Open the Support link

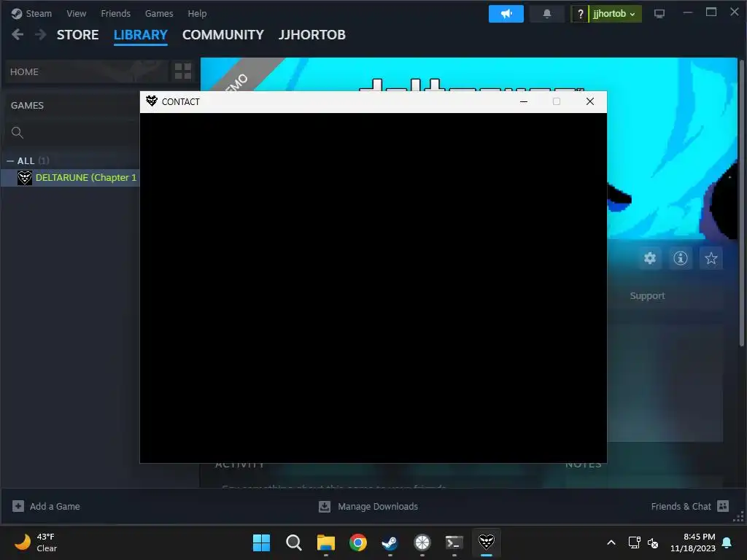647,296
